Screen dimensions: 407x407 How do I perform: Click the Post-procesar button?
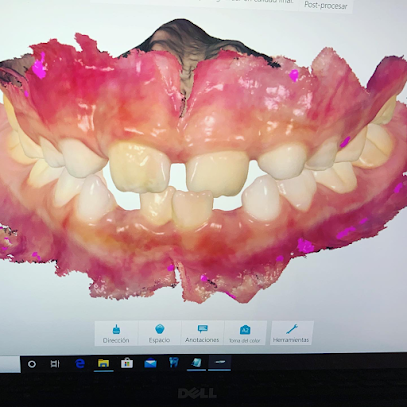[x=326, y=6]
